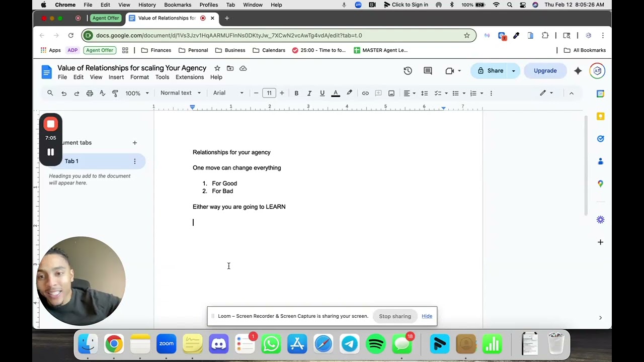Image resolution: width=644 pixels, height=362 pixels.
Task: Insert image toolbar icon
Action: pos(391,93)
